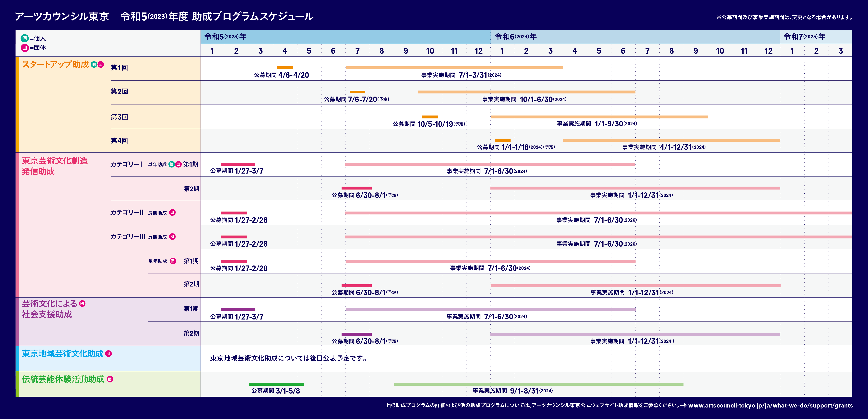The height and width of the screenshot is (419, 868).
Task: Click the light purple 7/1-6/30 implementation bar
Action: coord(491,309)
